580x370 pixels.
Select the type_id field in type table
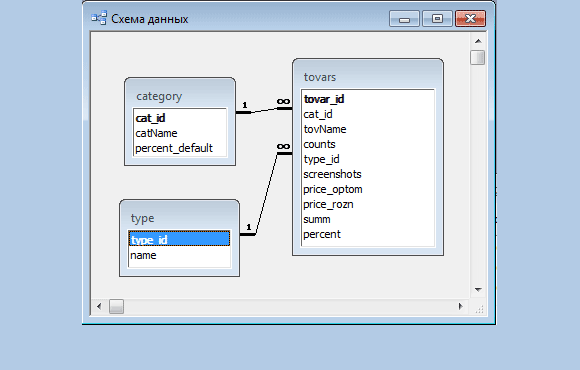(x=179, y=239)
